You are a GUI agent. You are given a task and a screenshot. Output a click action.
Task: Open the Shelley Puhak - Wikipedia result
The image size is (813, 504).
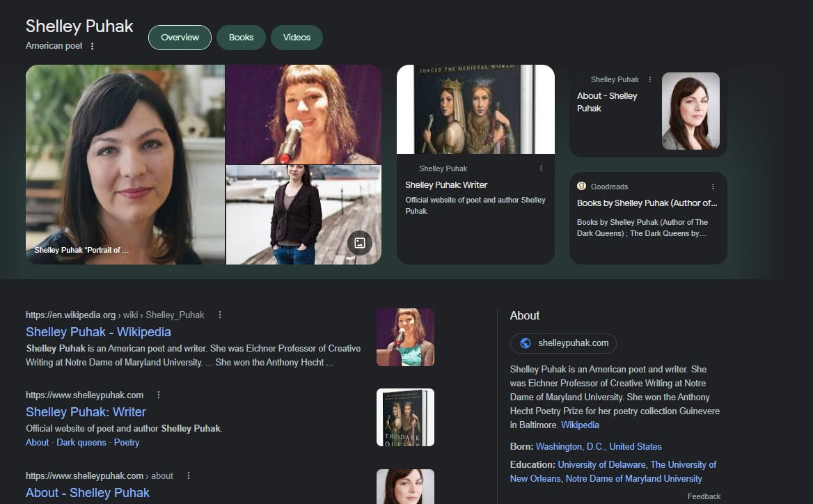point(99,332)
